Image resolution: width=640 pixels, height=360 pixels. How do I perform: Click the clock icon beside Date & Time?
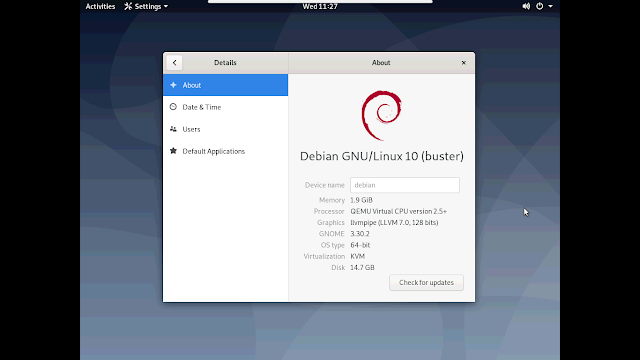[173, 107]
